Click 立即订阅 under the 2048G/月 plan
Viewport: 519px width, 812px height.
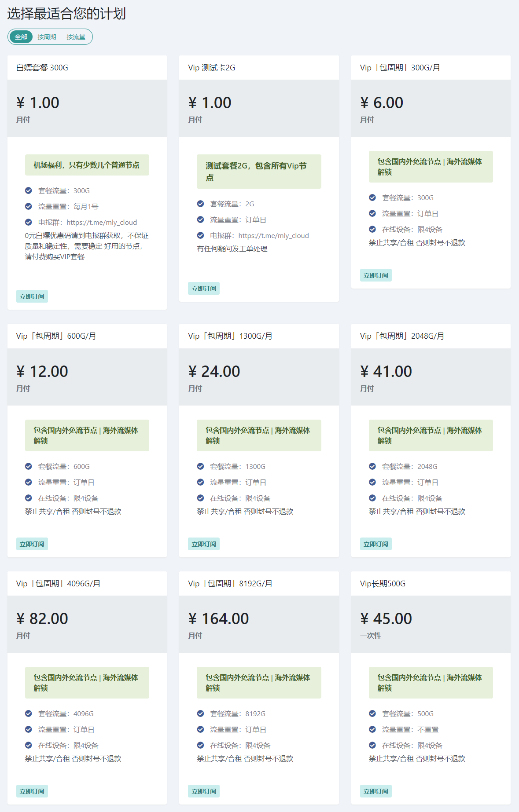coord(376,544)
